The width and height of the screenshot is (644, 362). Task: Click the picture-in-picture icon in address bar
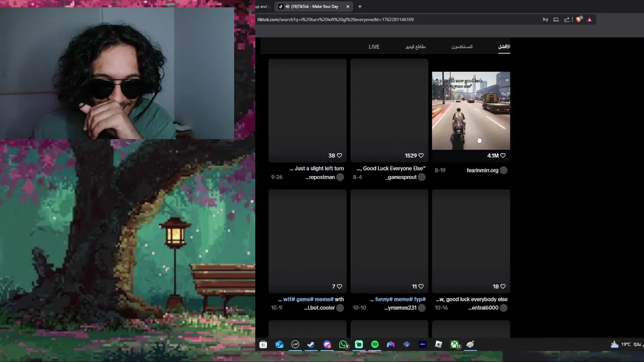point(556,20)
